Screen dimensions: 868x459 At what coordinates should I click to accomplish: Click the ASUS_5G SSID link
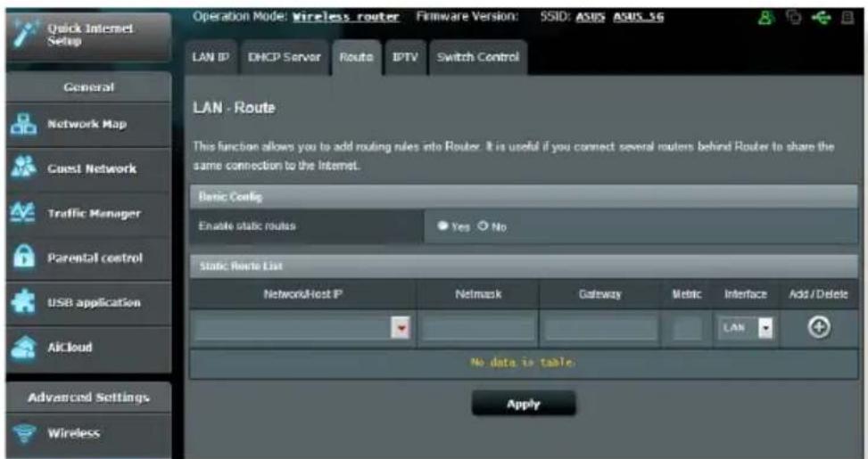638,17
